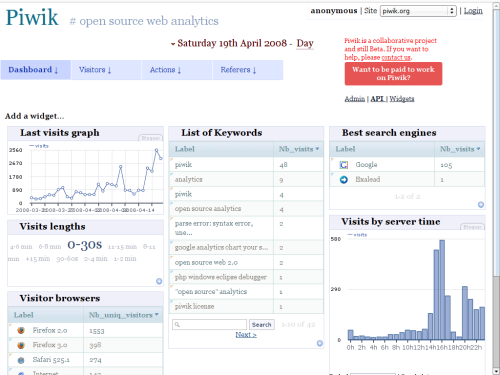Click the php windows eclipse debugger keyword
This screenshot has height=375, width=500.
[x=221, y=277]
